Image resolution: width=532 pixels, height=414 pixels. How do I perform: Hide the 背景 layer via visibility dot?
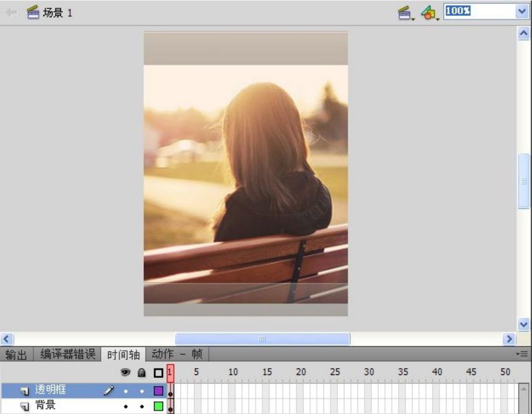(x=126, y=406)
